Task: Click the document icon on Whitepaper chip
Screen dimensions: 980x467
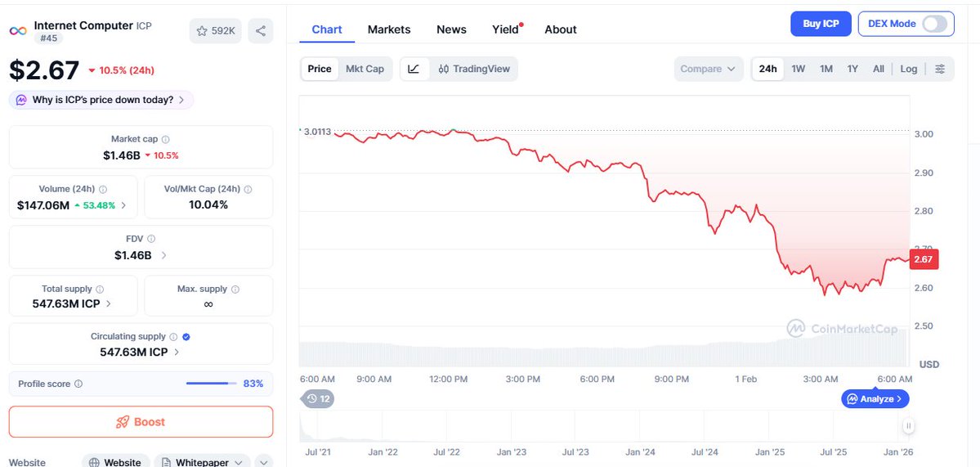Action: (x=166, y=463)
